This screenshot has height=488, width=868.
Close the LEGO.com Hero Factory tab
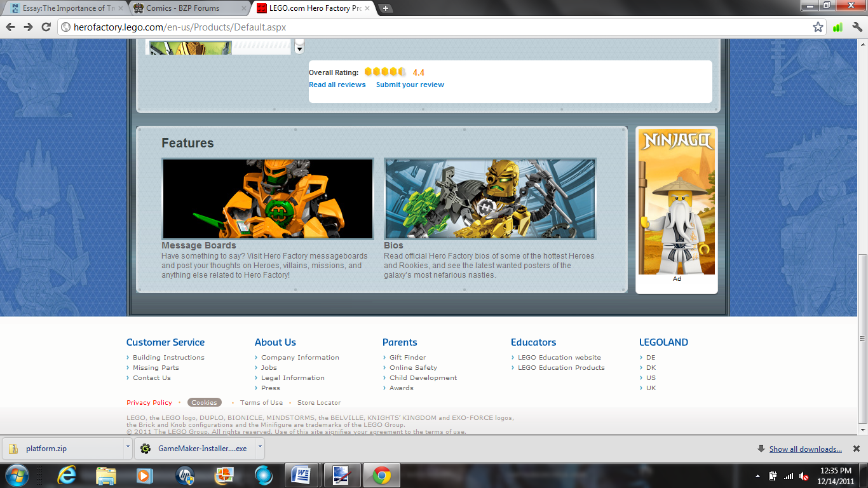tap(367, 8)
